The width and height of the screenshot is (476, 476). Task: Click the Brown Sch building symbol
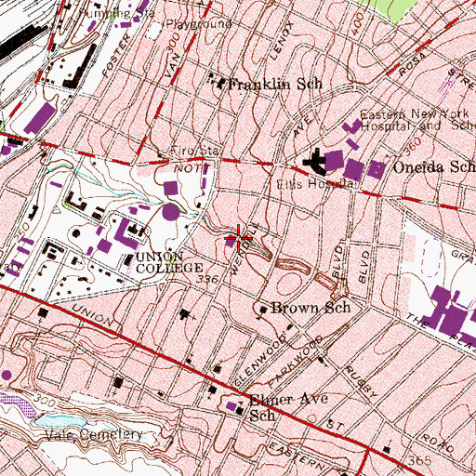264,310
